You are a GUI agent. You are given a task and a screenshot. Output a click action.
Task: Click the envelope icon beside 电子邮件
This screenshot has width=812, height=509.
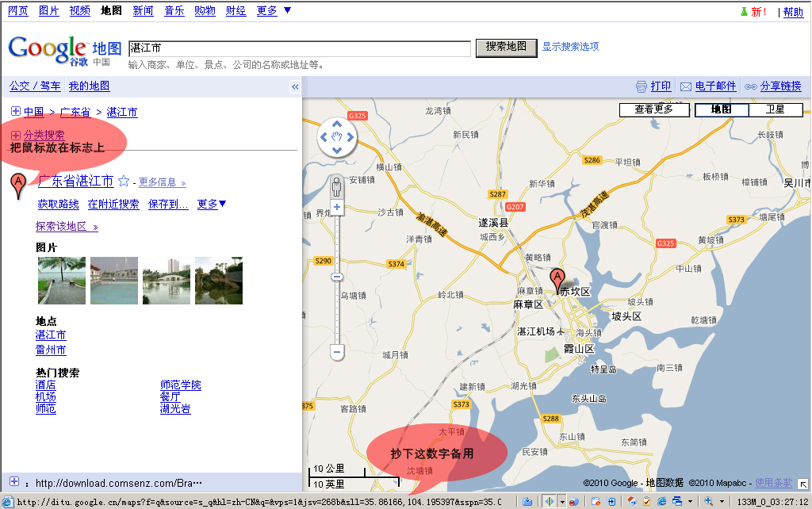[686, 86]
